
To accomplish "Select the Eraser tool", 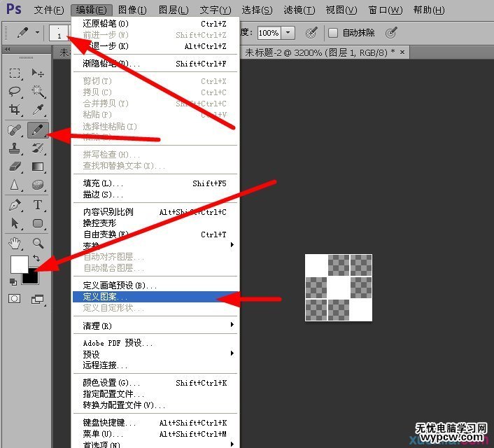I will click(15, 167).
